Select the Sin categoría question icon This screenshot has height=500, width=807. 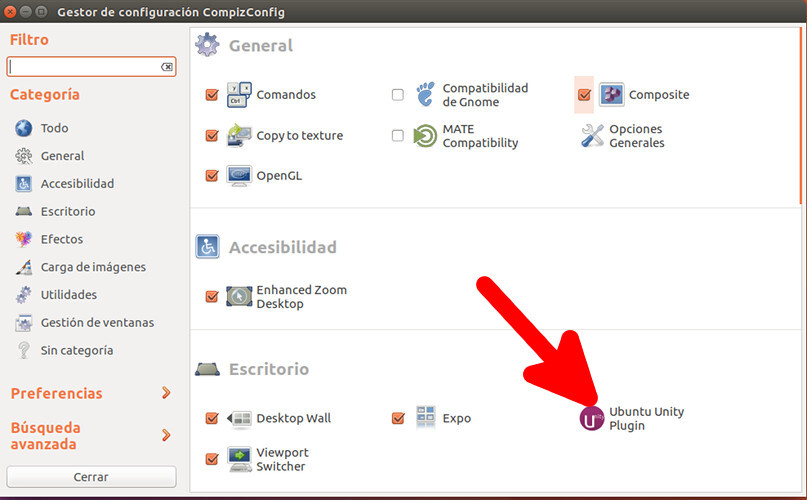24,350
